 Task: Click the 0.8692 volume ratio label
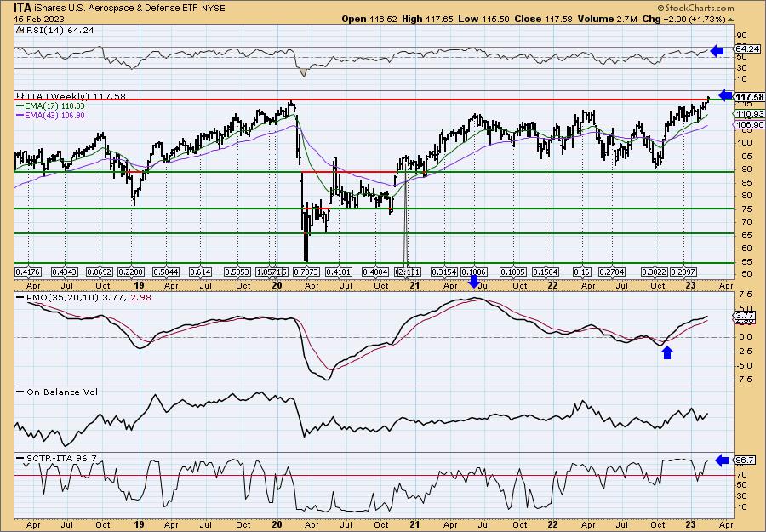pos(100,272)
